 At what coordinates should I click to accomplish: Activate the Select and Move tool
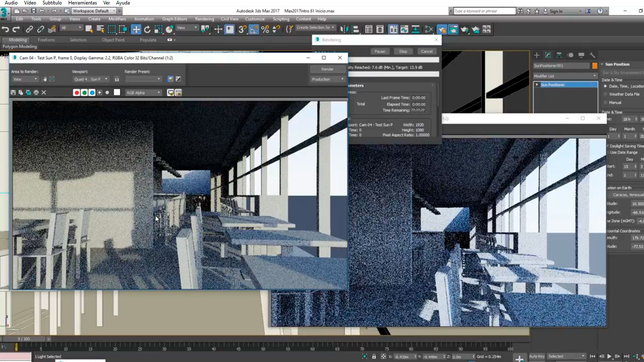tap(136, 29)
